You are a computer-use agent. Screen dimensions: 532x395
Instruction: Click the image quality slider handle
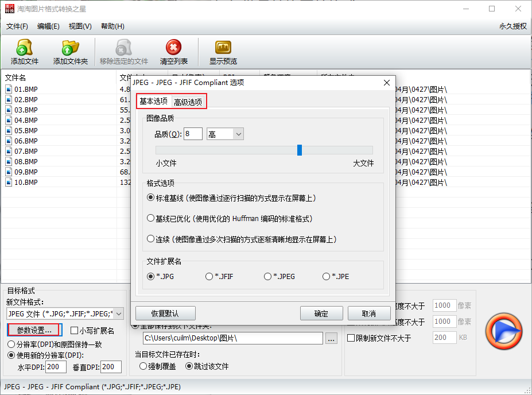click(x=300, y=150)
